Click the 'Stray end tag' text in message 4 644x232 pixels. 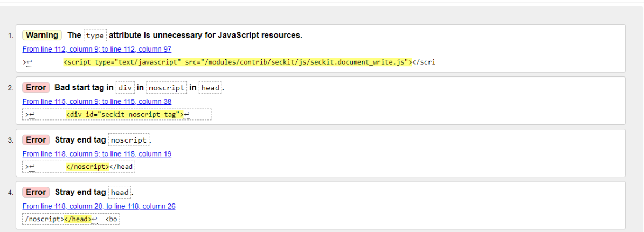click(80, 192)
